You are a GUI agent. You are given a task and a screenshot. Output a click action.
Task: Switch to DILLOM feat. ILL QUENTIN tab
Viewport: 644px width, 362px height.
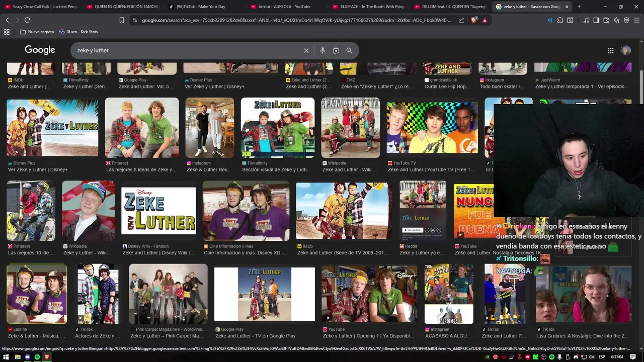pos(451,7)
